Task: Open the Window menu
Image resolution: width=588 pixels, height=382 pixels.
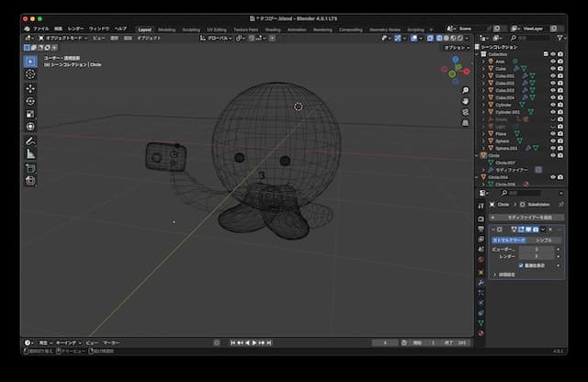Action: point(99,28)
